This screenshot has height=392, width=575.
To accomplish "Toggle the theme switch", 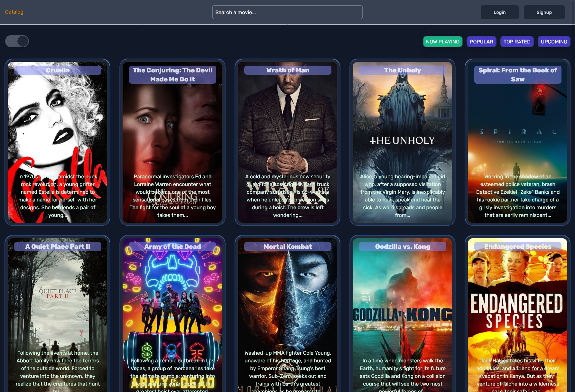I will 17,41.
